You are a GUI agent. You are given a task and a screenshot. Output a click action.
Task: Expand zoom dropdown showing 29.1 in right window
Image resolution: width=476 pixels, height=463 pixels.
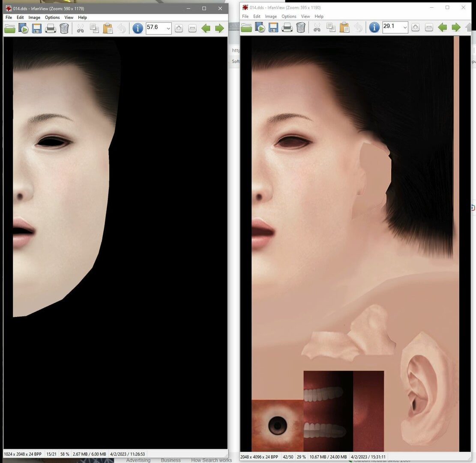[405, 27]
